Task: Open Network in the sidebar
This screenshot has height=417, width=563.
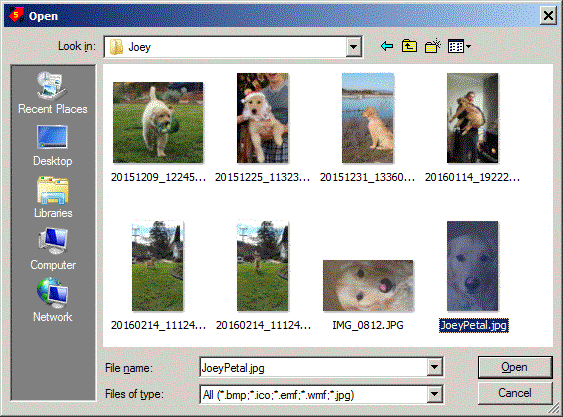Action: (53, 300)
